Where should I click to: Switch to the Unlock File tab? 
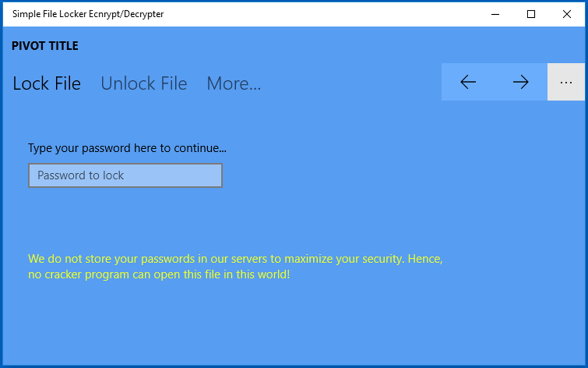coord(144,83)
